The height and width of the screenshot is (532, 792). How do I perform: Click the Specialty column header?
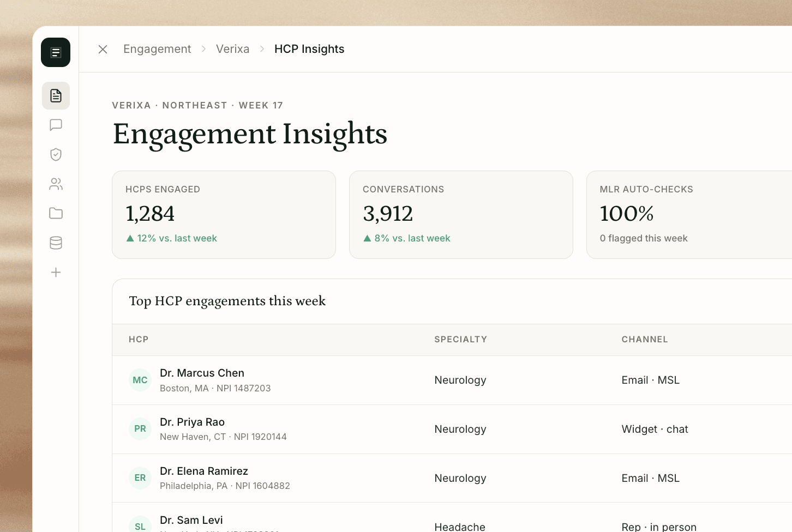click(461, 339)
